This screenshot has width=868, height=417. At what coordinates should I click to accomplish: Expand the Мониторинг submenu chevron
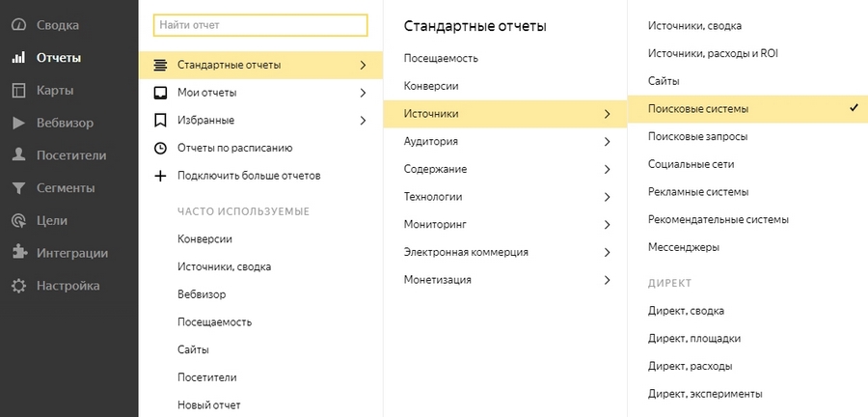click(x=608, y=225)
